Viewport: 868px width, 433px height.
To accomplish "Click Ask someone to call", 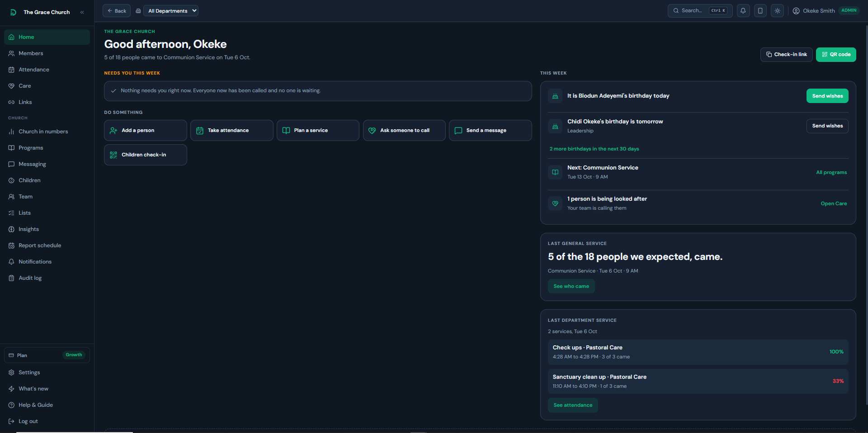I will [x=404, y=130].
